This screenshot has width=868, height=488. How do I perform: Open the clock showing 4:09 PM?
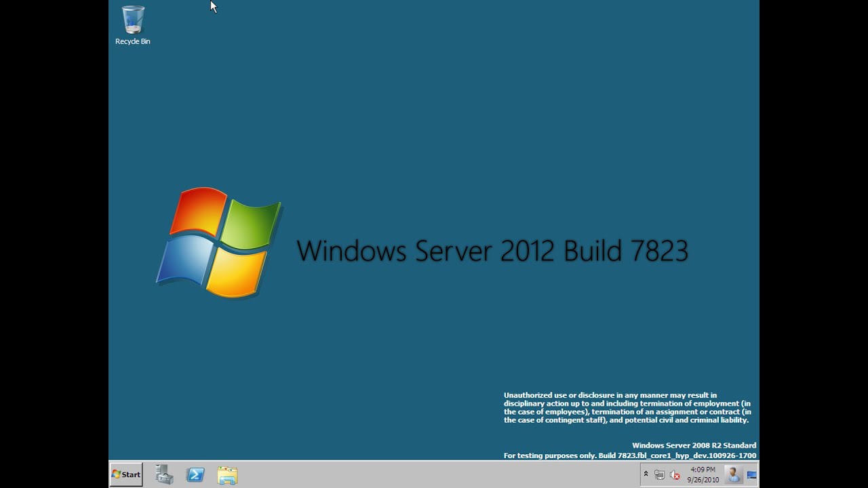[x=703, y=474]
